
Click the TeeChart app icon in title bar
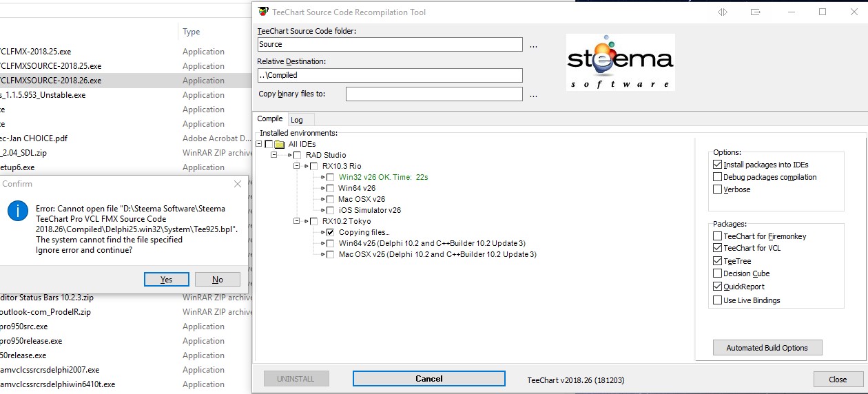[x=263, y=12]
